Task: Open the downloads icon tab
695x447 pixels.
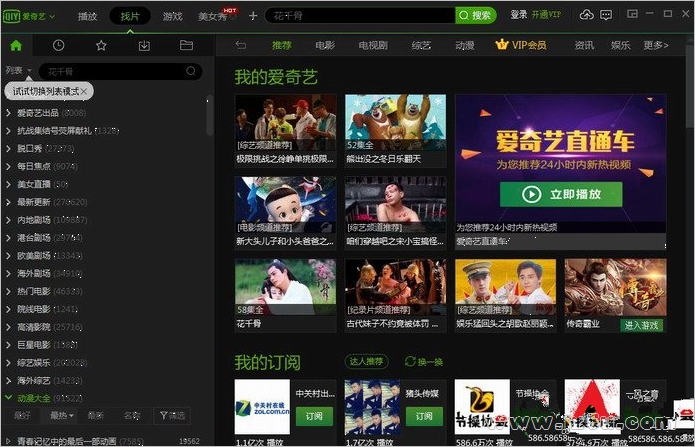Action: [x=144, y=45]
